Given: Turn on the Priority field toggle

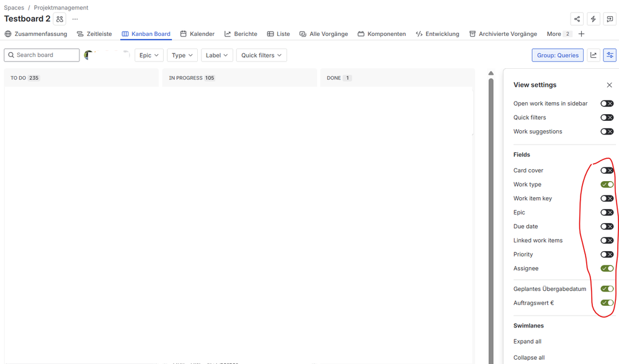Looking at the screenshot, I should tap(606, 254).
